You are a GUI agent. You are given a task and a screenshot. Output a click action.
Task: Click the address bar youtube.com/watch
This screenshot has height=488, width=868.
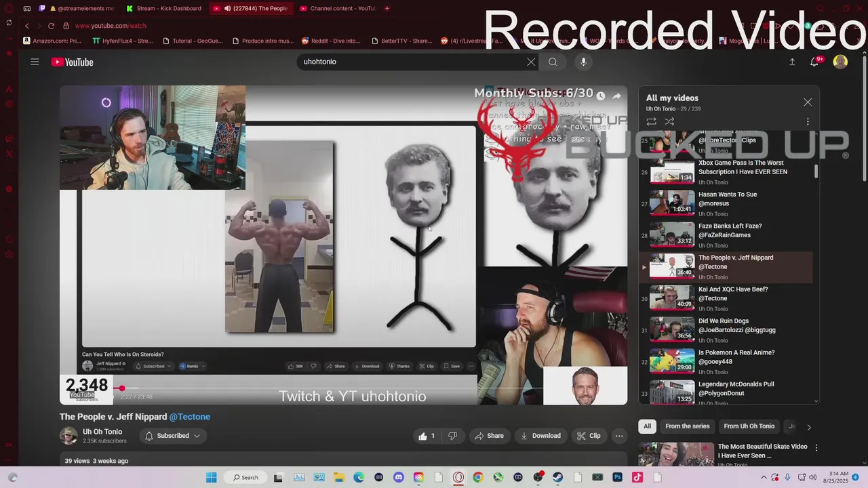(x=111, y=26)
